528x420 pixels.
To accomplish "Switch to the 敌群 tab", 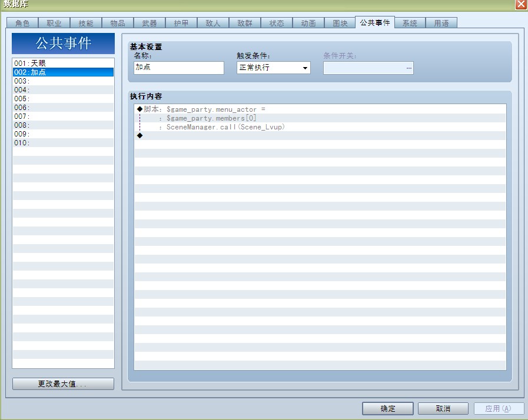I will pos(245,23).
